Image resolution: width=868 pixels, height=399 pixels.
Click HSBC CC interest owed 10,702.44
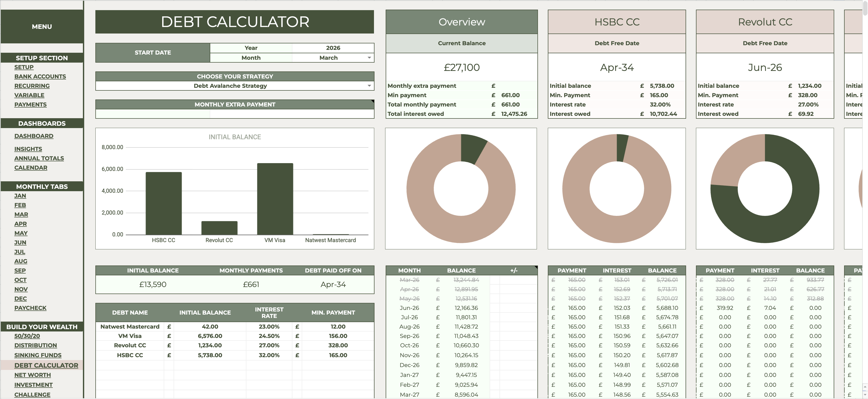coord(663,114)
